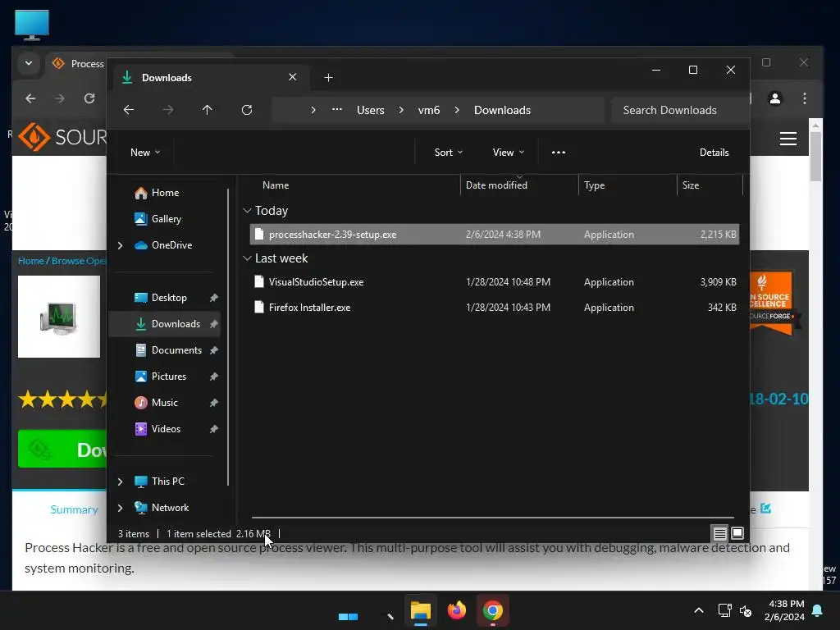This screenshot has height=630, width=840.
Task: Click the breadcrumb ellipsis to show hidden path
Action: click(336, 110)
